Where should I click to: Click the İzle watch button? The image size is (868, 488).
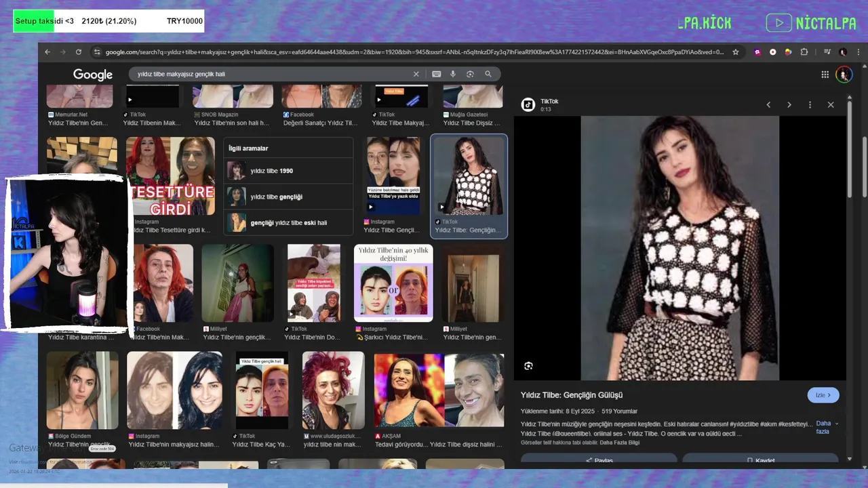(x=823, y=395)
